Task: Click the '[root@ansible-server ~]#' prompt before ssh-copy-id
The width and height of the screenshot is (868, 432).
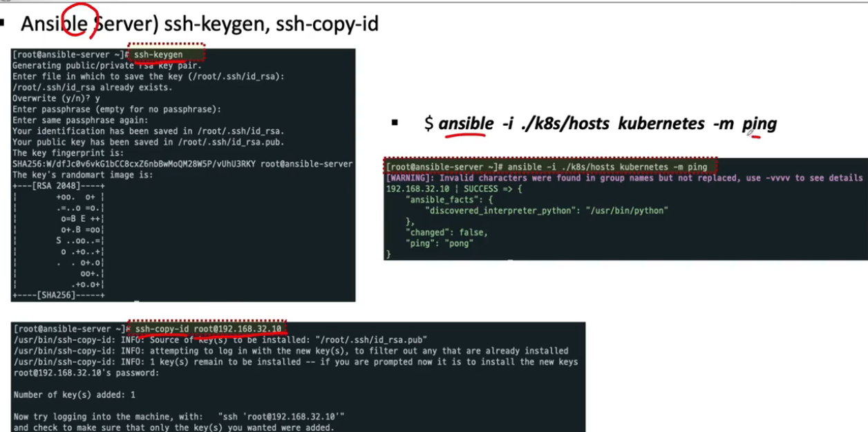Action: [71, 329]
